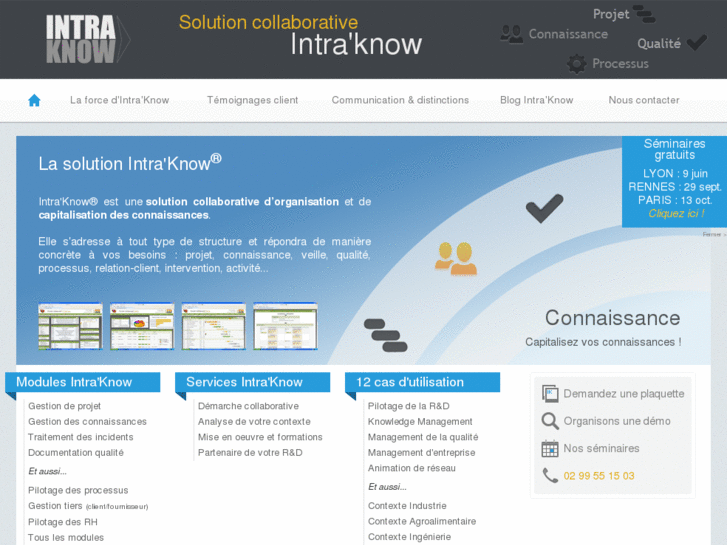Screen dimensions: 727x545
Task: Click Séminaires gratuits box title
Action: point(675,149)
